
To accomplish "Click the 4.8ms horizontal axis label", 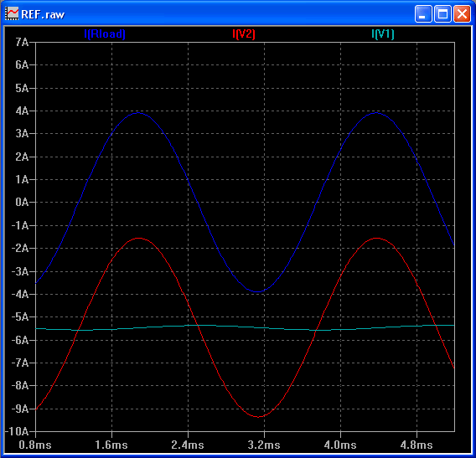I will [416, 445].
